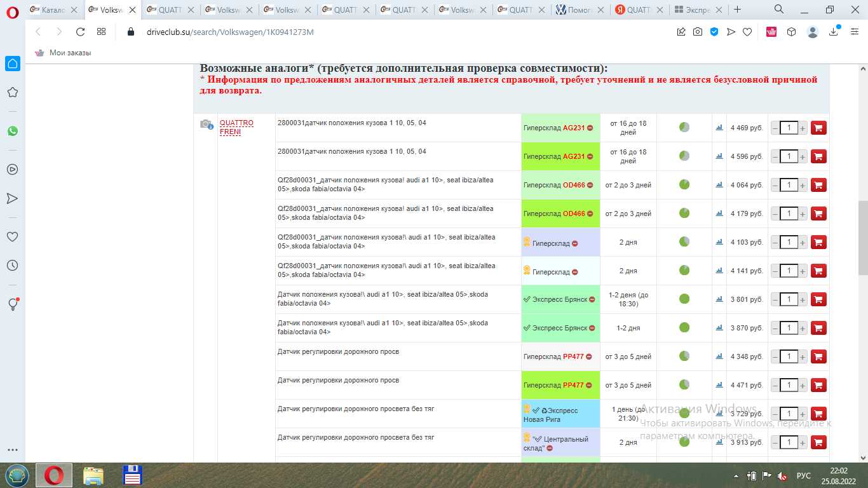Open the Opera sidebar history clock
This screenshot has height=488, width=868.
[12, 266]
